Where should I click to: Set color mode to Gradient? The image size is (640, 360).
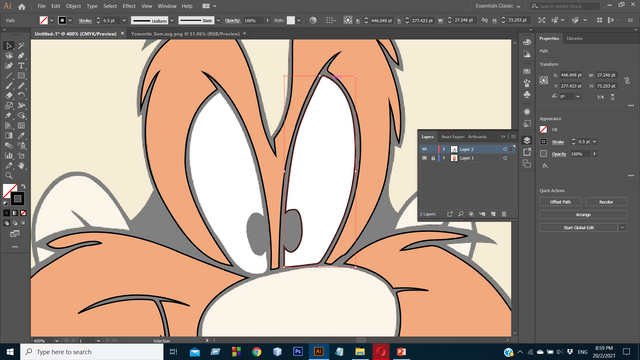15,213
